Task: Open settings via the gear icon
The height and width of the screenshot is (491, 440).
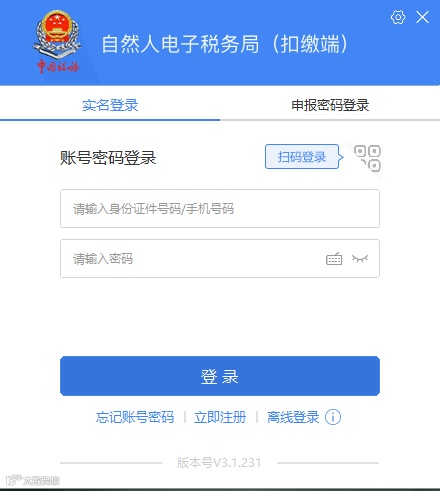Action: (x=398, y=17)
